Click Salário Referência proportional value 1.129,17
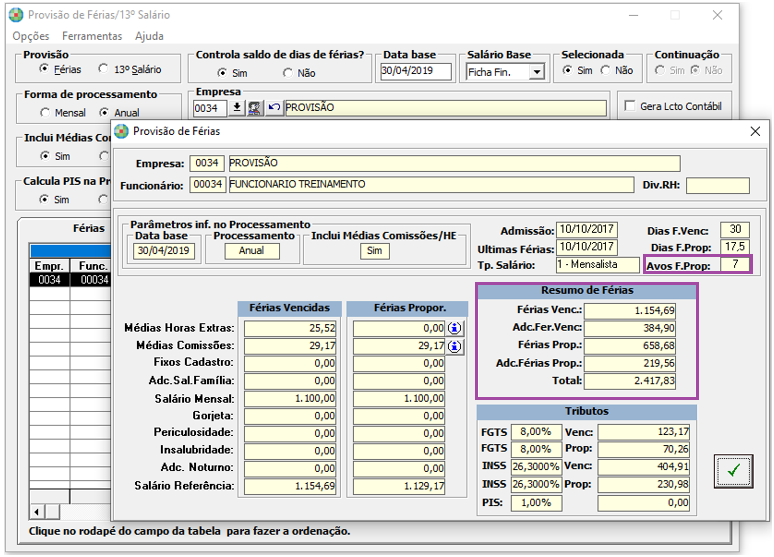The height and width of the screenshot is (557, 774). (x=399, y=486)
